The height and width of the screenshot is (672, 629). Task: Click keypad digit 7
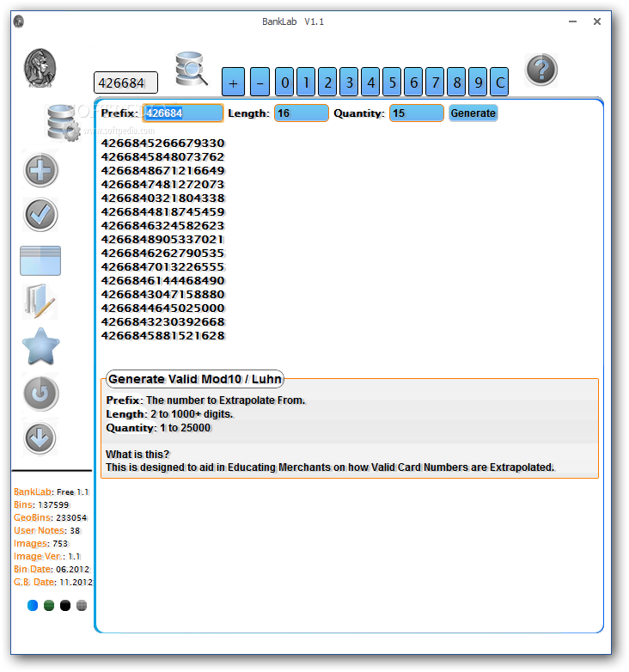point(435,82)
